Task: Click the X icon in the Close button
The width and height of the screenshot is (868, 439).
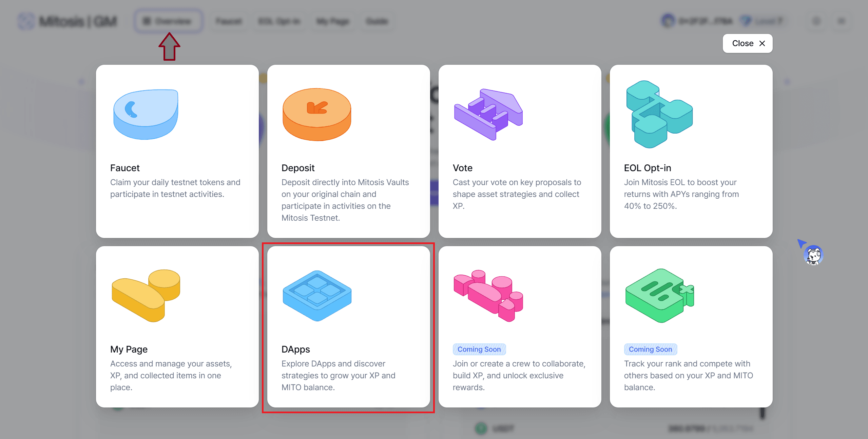Action: tap(762, 43)
